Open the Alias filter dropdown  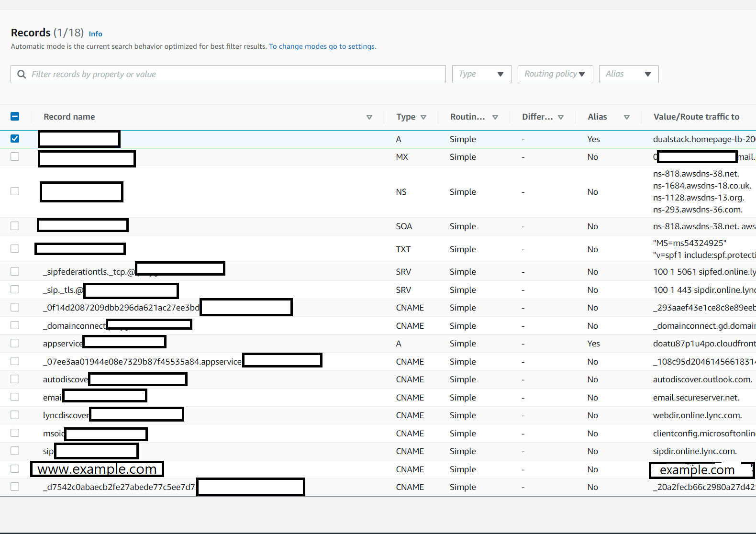click(629, 74)
